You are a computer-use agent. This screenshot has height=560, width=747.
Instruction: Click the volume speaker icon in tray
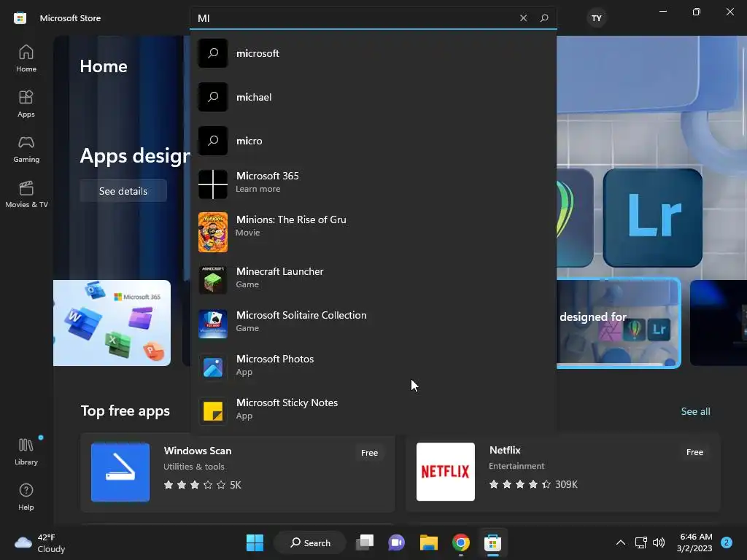(x=659, y=542)
